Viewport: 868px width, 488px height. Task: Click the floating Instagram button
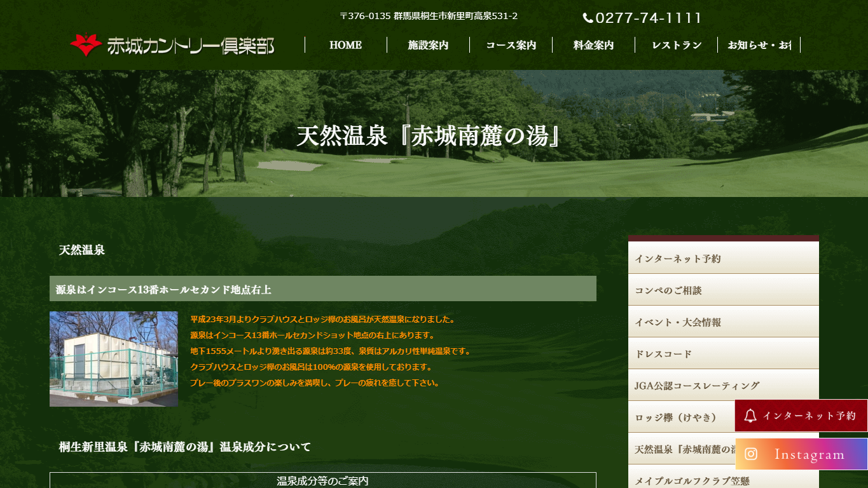coord(801,454)
